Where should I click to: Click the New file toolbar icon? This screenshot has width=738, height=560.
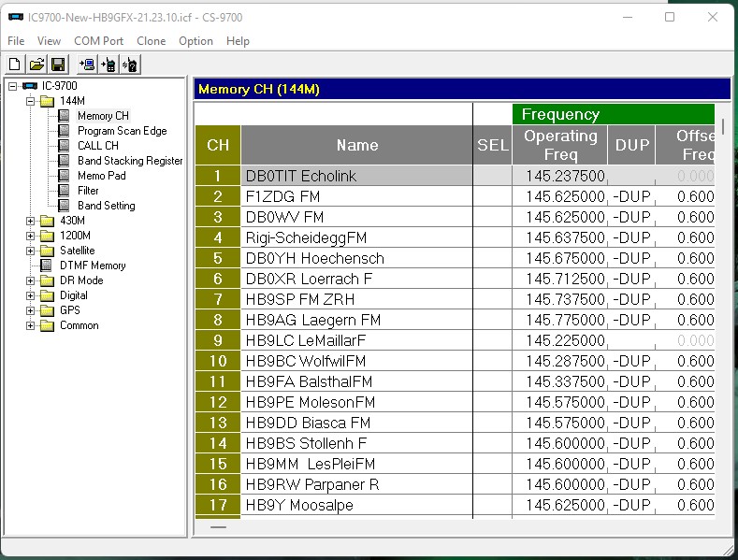[15, 65]
